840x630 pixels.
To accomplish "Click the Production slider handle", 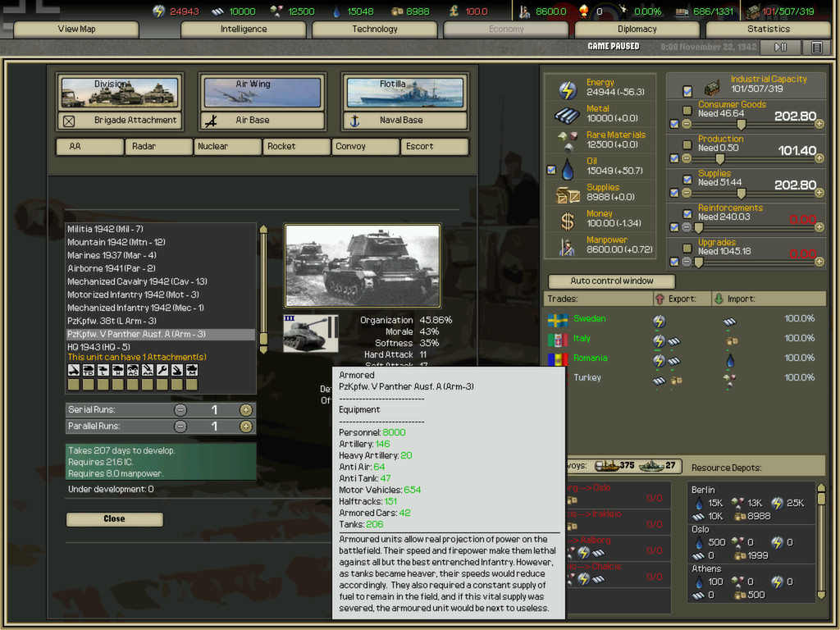I will 720,159.
